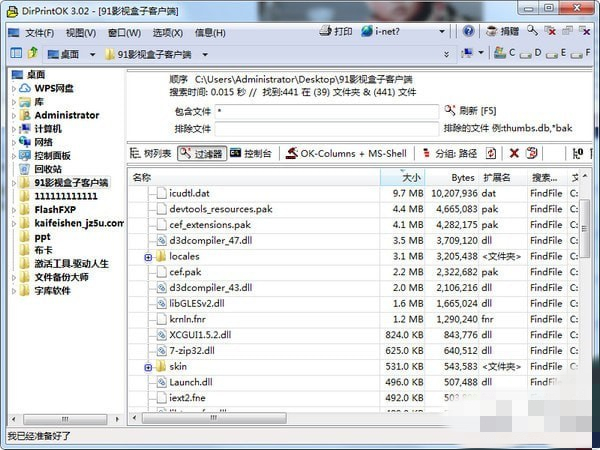The height and width of the screenshot is (450, 600).
Task: Click the refresh page icon next to 分组
Action: (491, 153)
